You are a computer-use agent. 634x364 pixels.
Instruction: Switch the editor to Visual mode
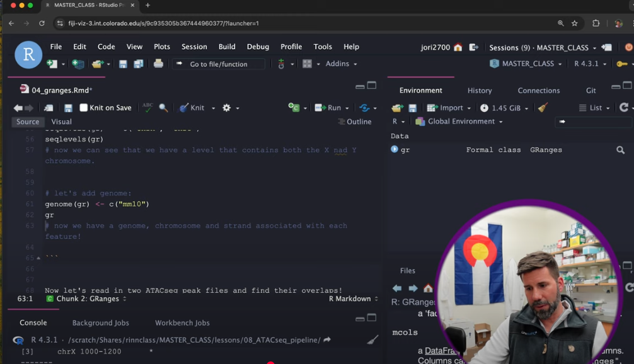[62, 122]
